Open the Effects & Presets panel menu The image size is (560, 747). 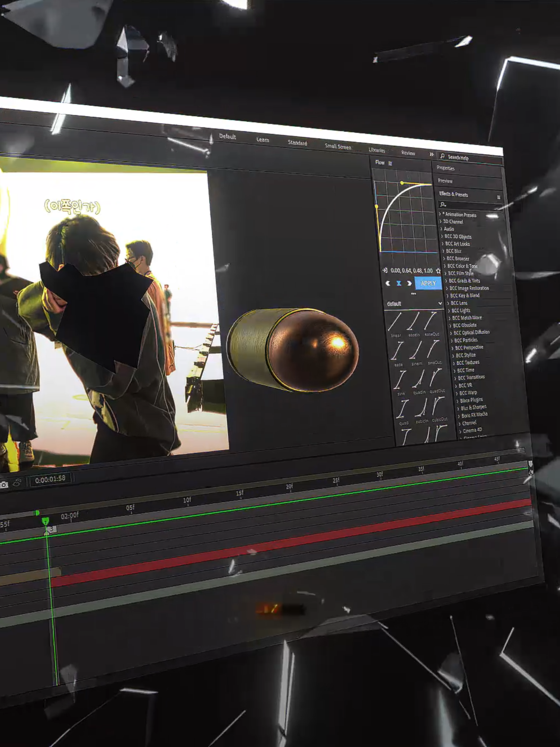click(x=498, y=197)
